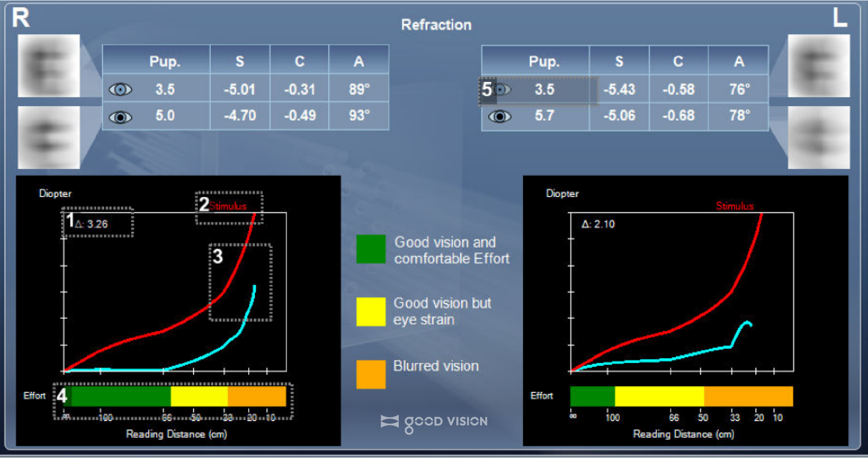Screen dimensions: 868x458
Task: Open the lower-left blurred E simulation thumbnail
Action: (49, 137)
